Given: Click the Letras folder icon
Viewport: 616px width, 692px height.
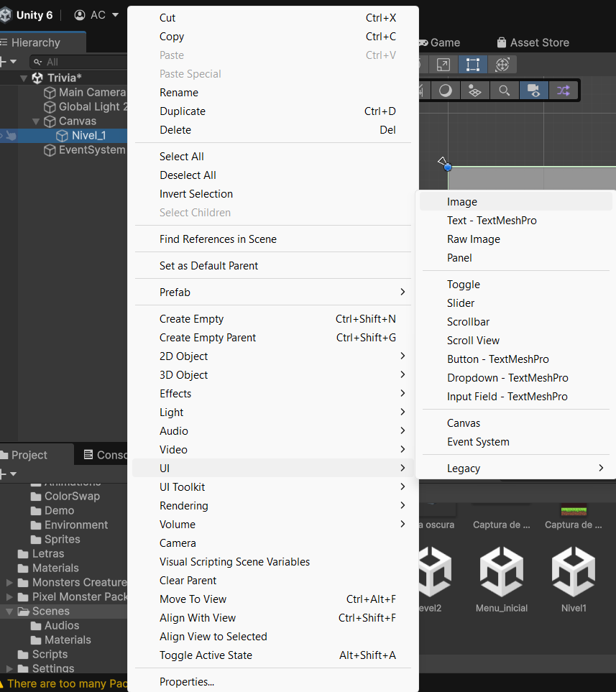Looking at the screenshot, I should (23, 554).
